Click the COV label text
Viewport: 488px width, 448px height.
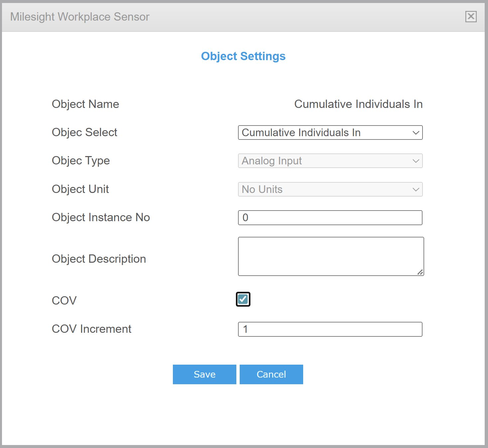click(x=64, y=301)
